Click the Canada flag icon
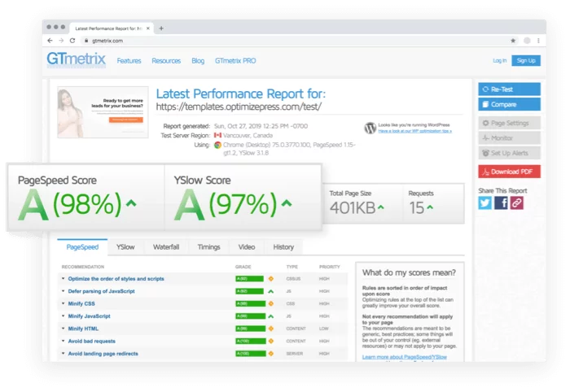Viewport: 570px width, 392px height. click(x=217, y=135)
